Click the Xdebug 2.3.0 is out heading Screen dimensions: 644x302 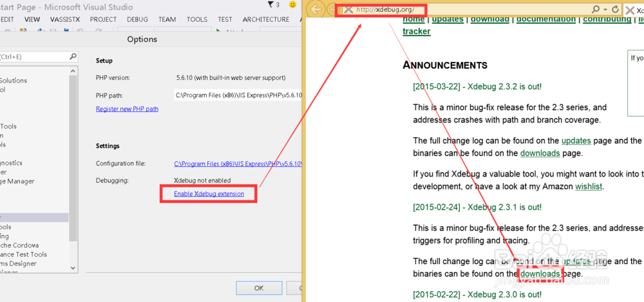point(477,294)
